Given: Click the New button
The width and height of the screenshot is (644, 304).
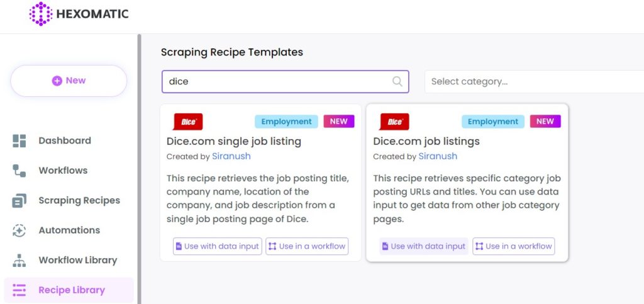Looking at the screenshot, I should tap(69, 81).
